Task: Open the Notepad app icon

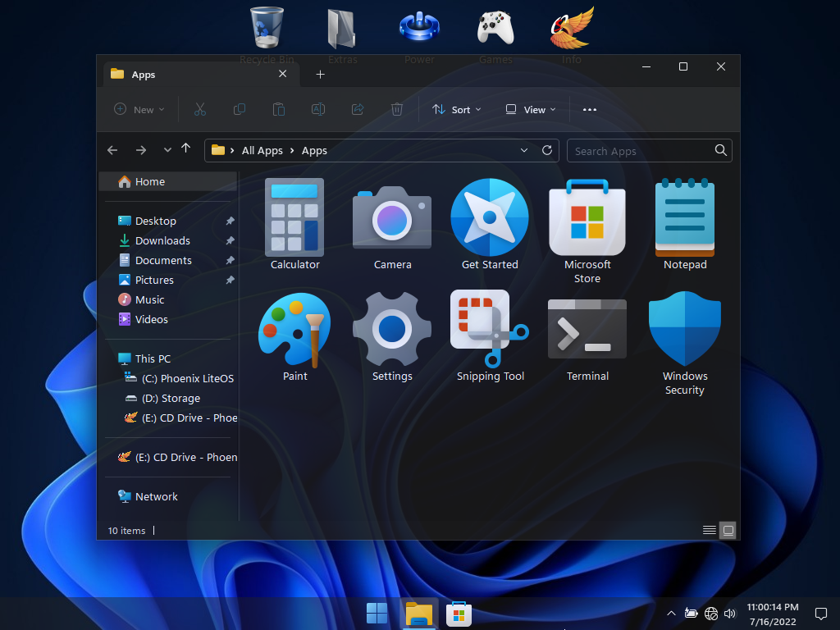Action: click(685, 217)
